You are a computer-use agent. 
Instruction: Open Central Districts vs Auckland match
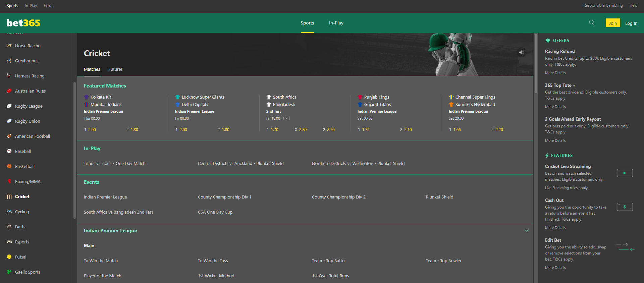241,164
